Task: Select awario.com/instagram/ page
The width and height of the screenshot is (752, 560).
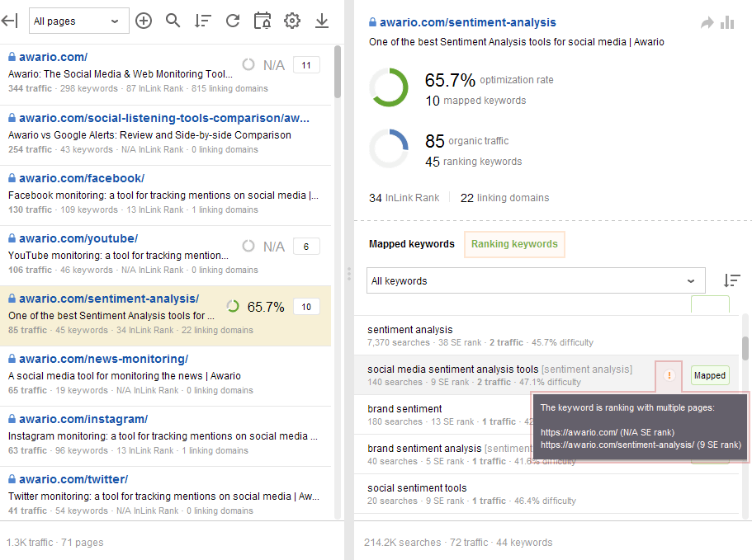Action: 83,419
